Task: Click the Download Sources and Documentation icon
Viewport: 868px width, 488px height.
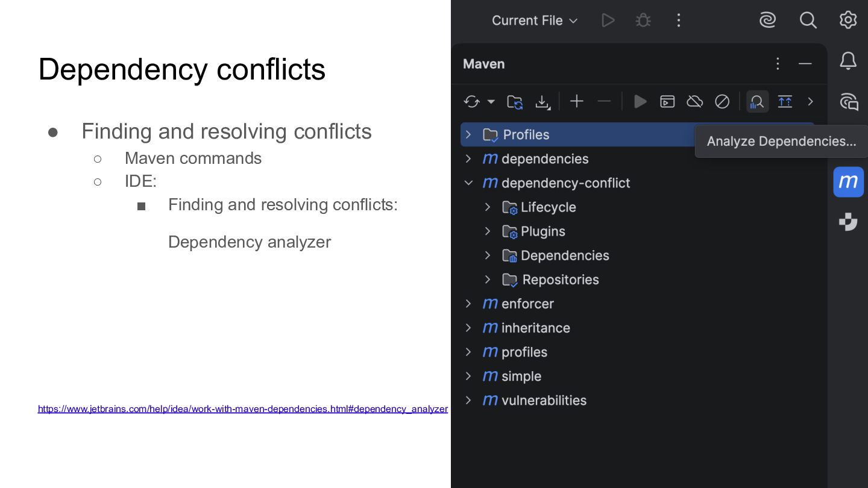Action: coord(542,102)
